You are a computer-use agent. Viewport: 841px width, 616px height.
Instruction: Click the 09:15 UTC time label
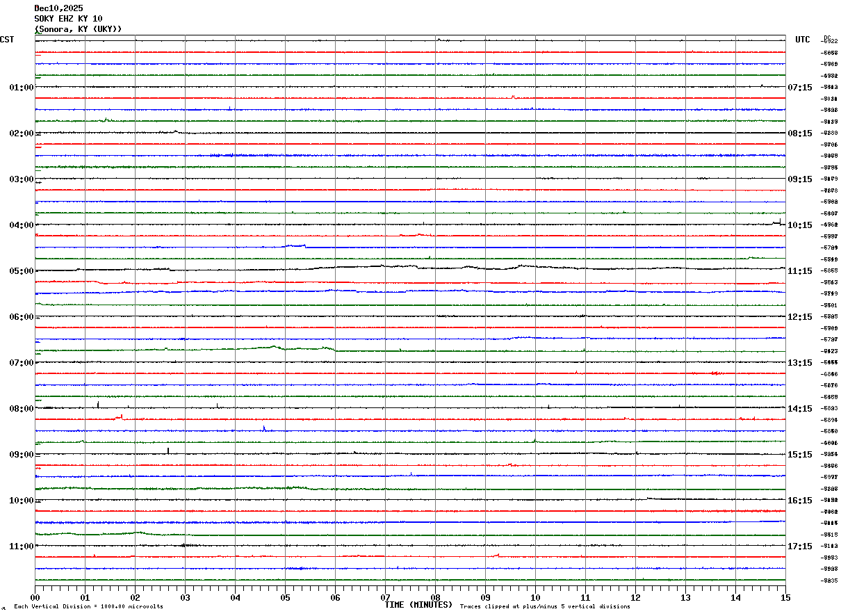click(x=800, y=179)
